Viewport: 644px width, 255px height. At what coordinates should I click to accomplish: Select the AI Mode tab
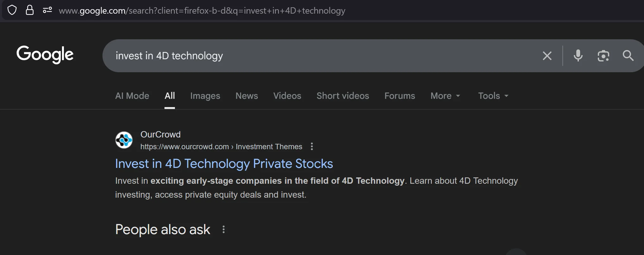click(132, 96)
